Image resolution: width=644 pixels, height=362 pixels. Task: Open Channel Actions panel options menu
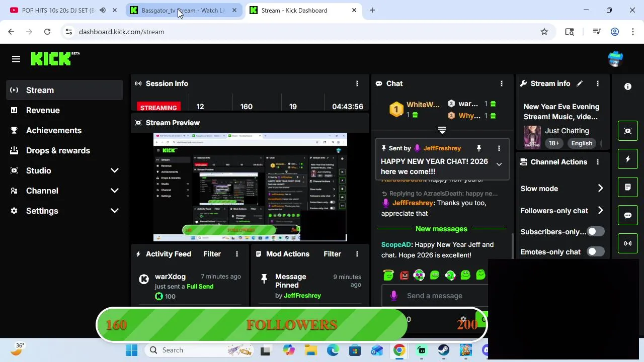[598, 162]
